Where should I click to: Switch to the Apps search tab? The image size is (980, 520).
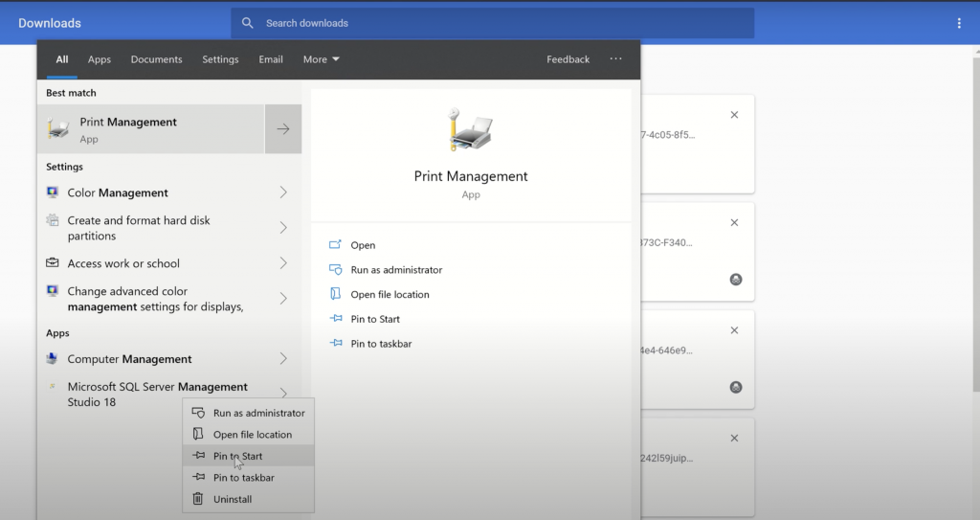coord(99,59)
